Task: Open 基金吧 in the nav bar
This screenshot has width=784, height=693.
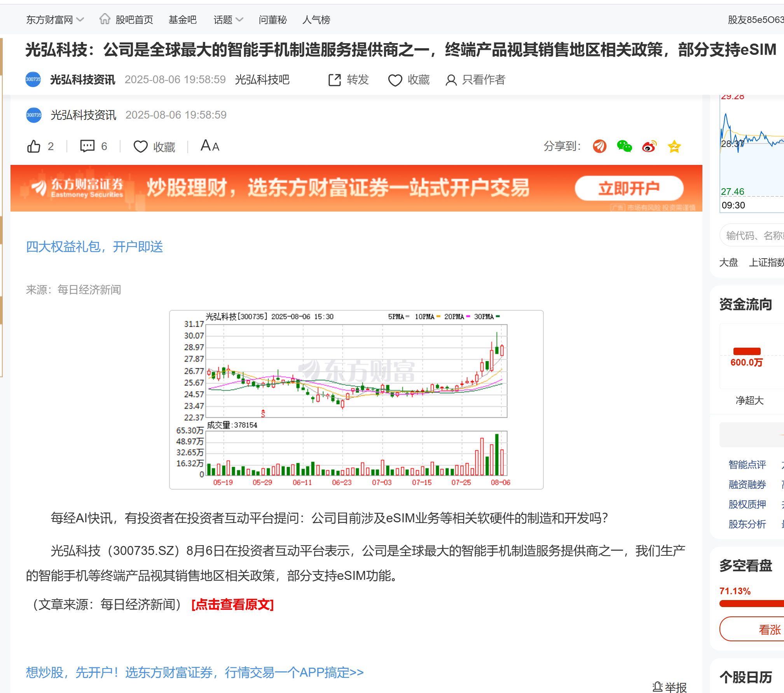Action: (x=182, y=19)
